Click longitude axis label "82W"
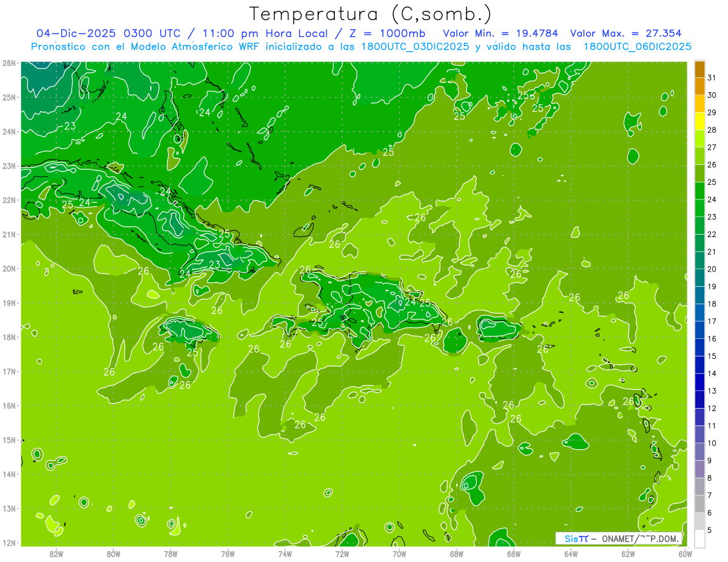Viewport: 728px width, 562px height. (x=56, y=554)
